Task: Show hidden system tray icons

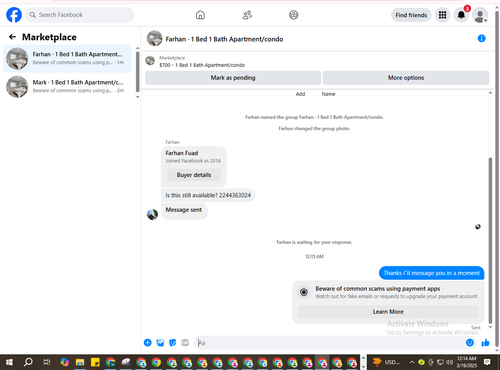Action: coord(412,362)
